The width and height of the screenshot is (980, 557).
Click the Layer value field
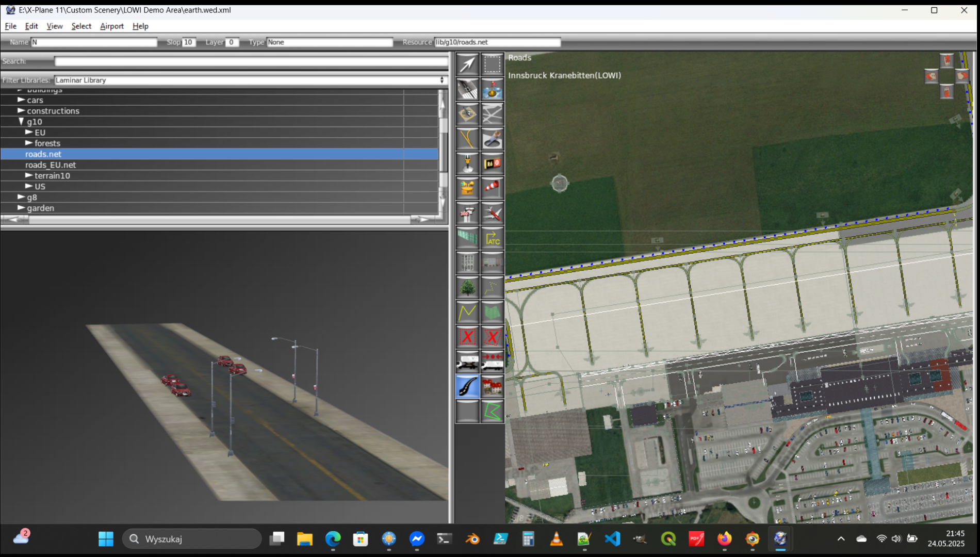pyautogui.click(x=232, y=42)
